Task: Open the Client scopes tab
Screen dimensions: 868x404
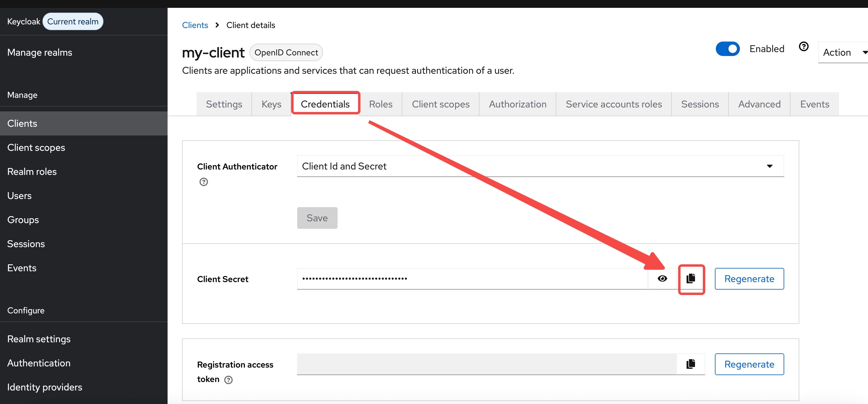Action: point(441,104)
